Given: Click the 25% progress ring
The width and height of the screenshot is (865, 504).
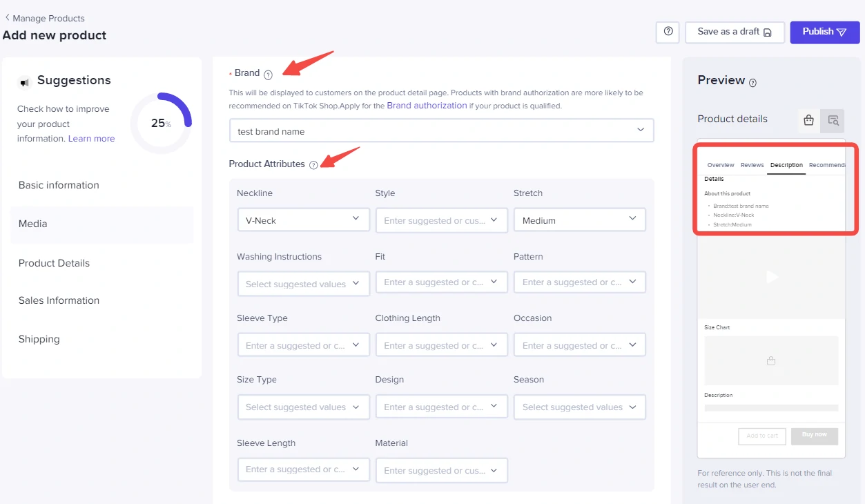Looking at the screenshot, I should click(161, 124).
